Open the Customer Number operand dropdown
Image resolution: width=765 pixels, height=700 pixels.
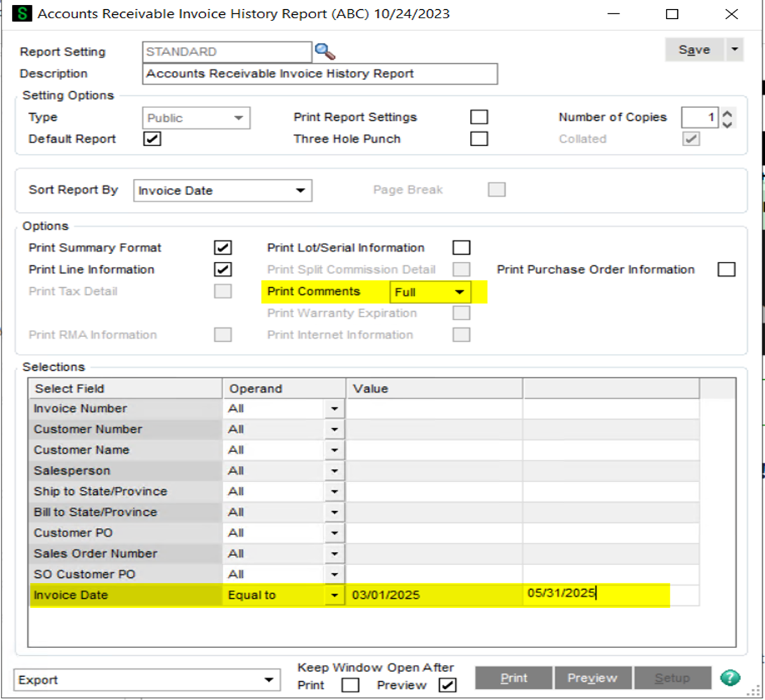pyautogui.click(x=334, y=429)
